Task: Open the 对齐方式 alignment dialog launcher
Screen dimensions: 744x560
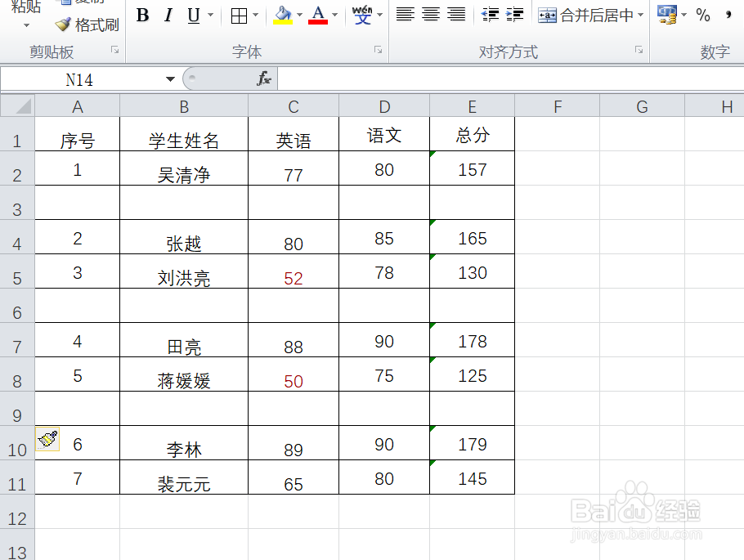Action: click(x=639, y=50)
